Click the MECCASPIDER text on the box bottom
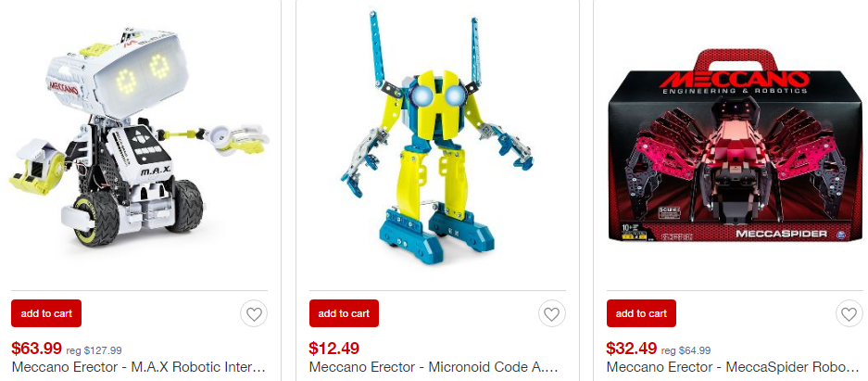The height and width of the screenshot is (381, 868). (x=781, y=234)
